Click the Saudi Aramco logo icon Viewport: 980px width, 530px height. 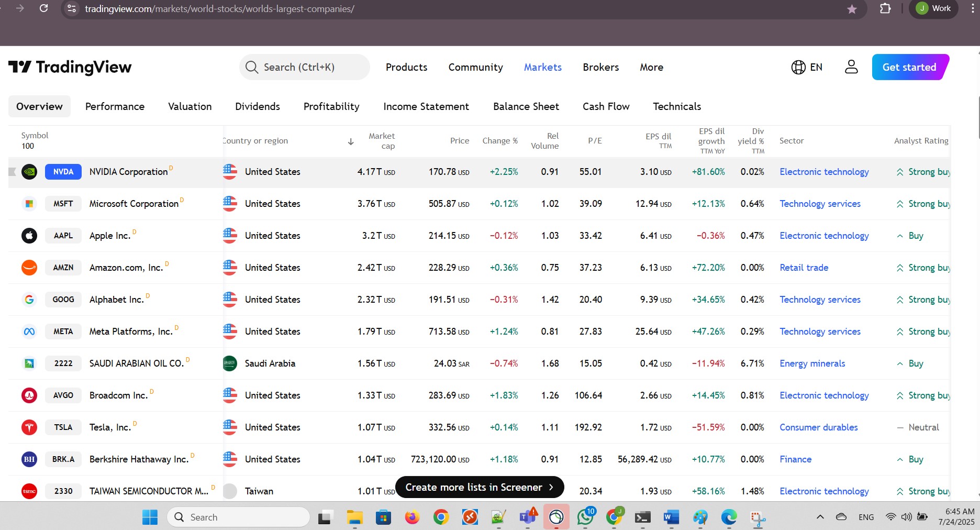(x=29, y=363)
